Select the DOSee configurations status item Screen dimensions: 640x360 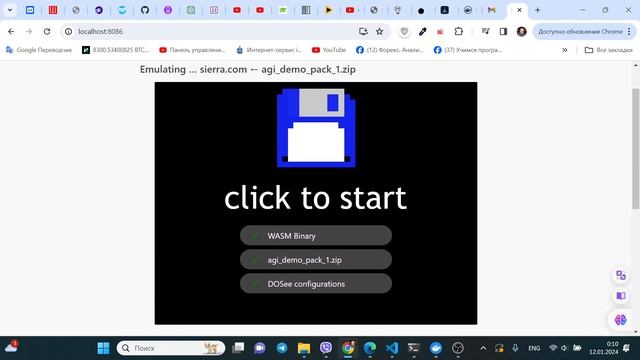tap(316, 284)
